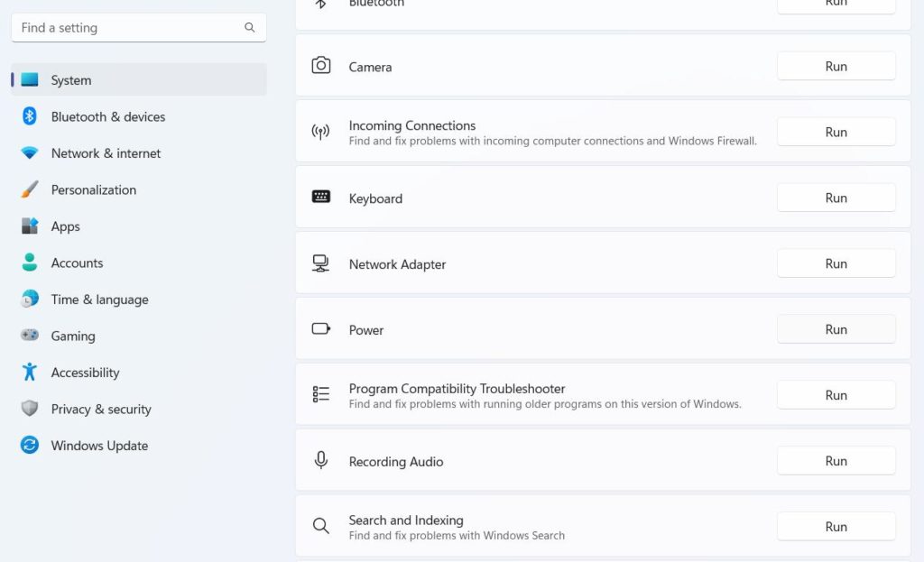
Task: Click the Camera label text
Action: pos(370,67)
